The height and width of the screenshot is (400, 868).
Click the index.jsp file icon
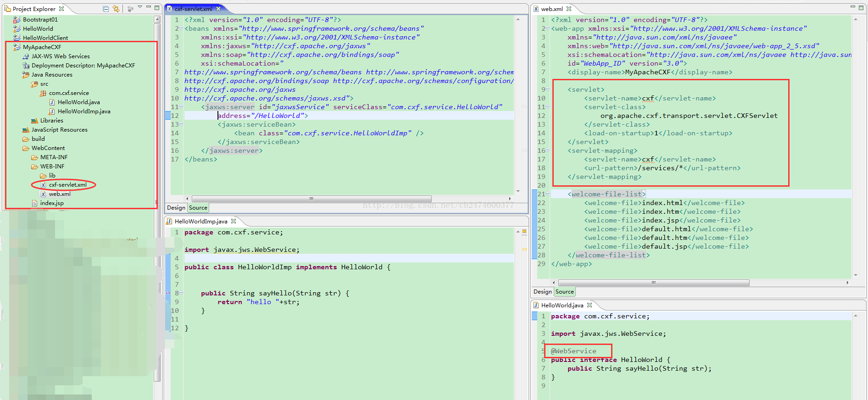coord(34,203)
